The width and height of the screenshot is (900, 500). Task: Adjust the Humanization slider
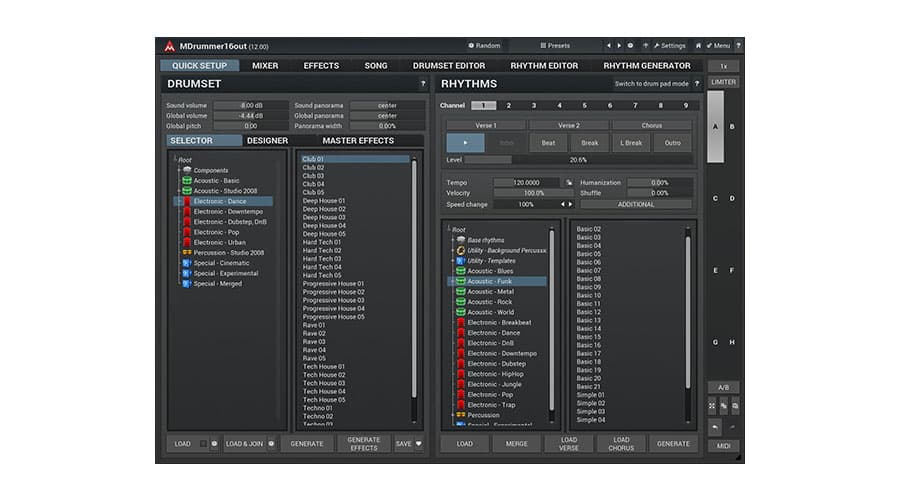pos(660,183)
